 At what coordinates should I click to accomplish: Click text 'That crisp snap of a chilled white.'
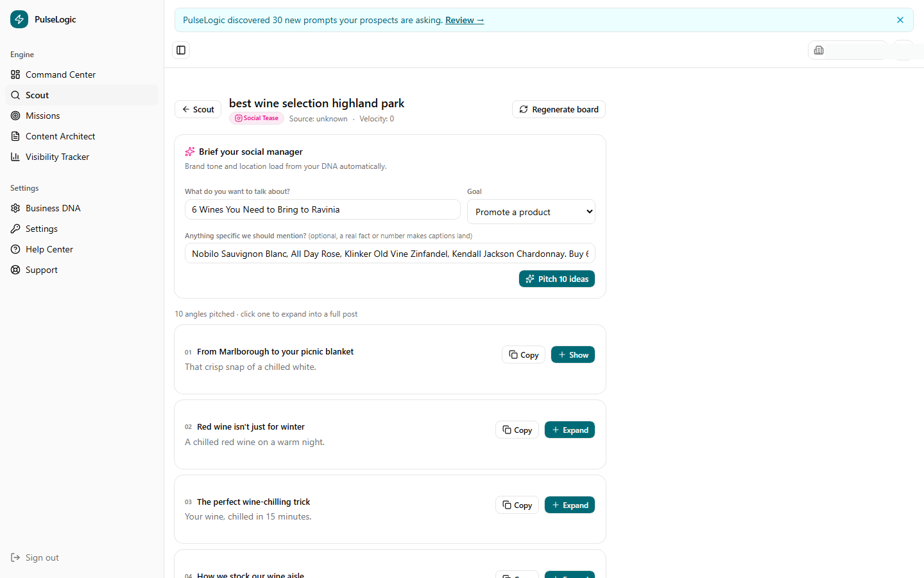pyautogui.click(x=250, y=367)
